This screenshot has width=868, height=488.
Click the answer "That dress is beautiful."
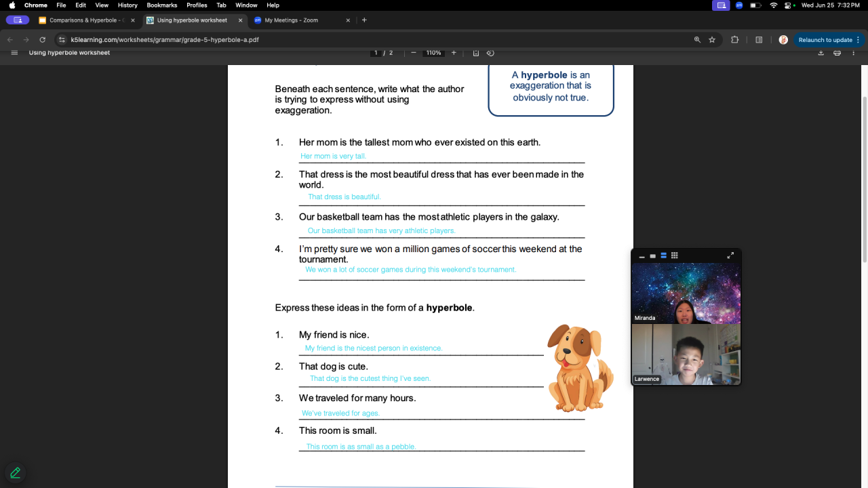click(344, 197)
